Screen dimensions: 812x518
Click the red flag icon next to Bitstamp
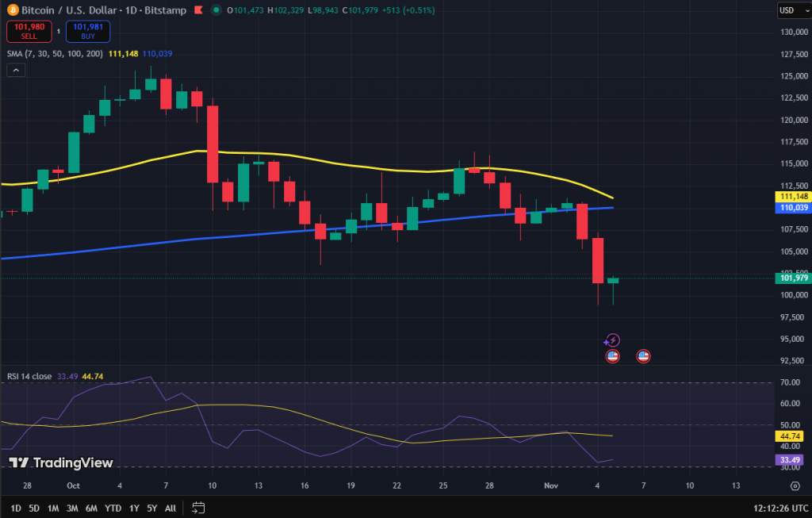click(198, 10)
